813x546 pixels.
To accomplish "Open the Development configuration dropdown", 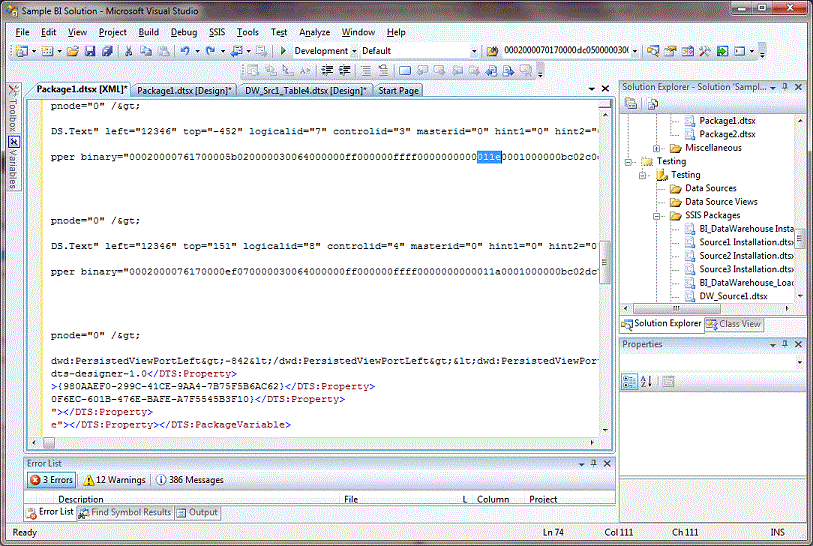I will [354, 51].
